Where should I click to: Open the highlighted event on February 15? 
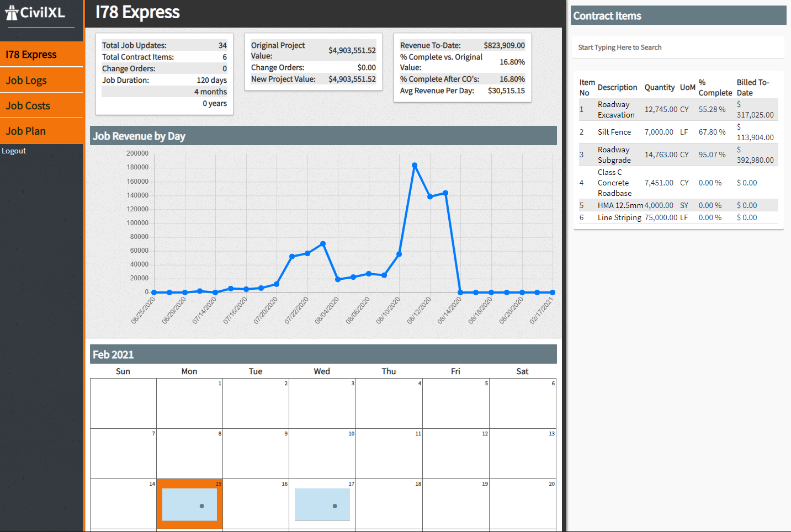coord(189,504)
